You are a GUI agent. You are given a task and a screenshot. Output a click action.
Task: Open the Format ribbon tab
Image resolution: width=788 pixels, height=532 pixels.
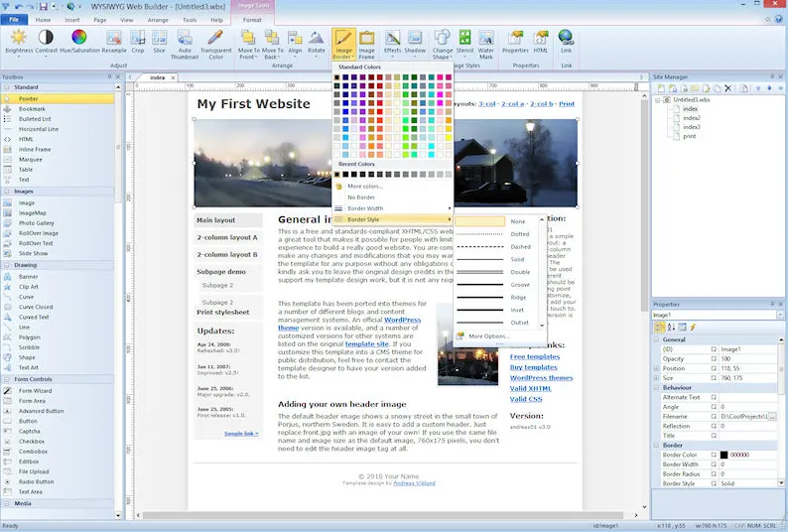pos(252,20)
